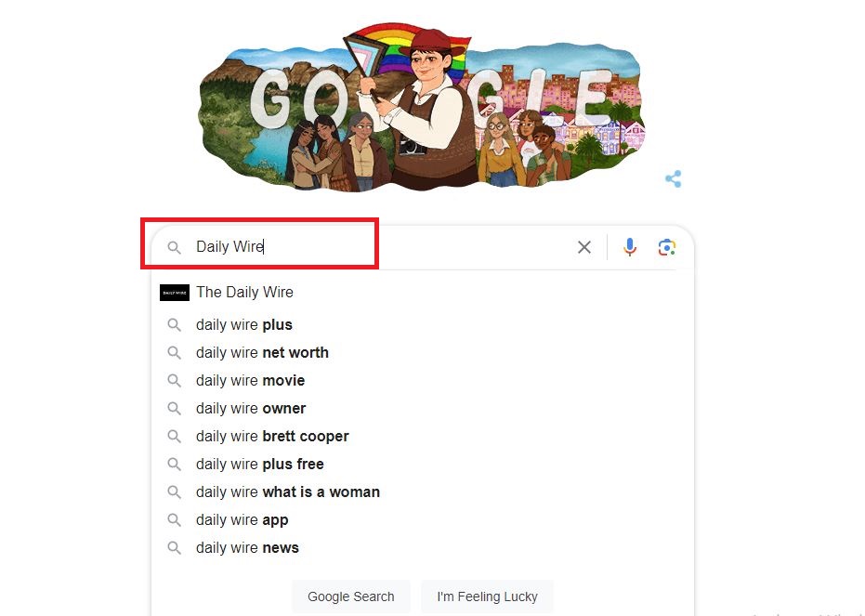865x616 pixels.
Task: Select "daily wire owner" suggestion
Action: pyautogui.click(x=251, y=409)
